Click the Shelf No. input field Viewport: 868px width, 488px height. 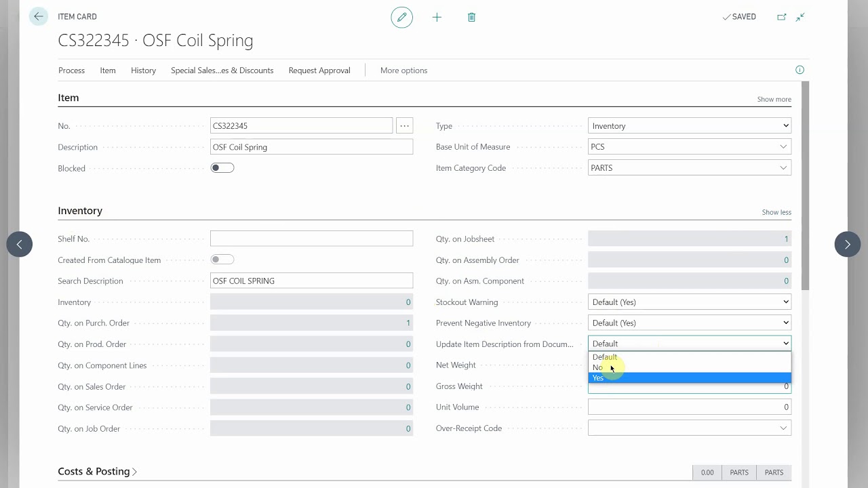(x=311, y=239)
